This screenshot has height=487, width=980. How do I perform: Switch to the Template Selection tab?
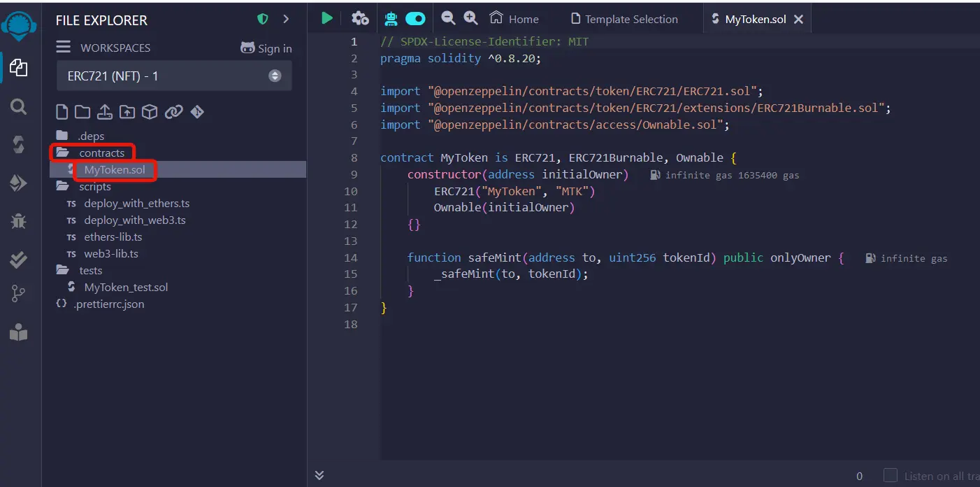pyautogui.click(x=624, y=19)
